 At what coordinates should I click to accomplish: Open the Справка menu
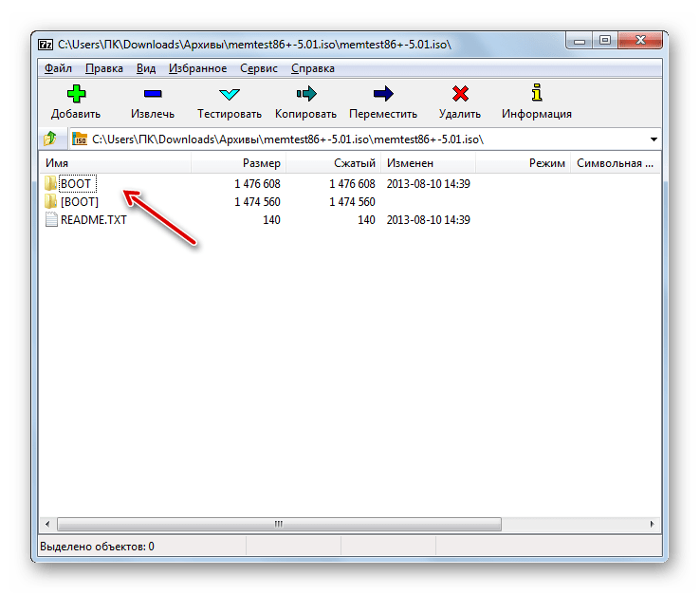(313, 68)
